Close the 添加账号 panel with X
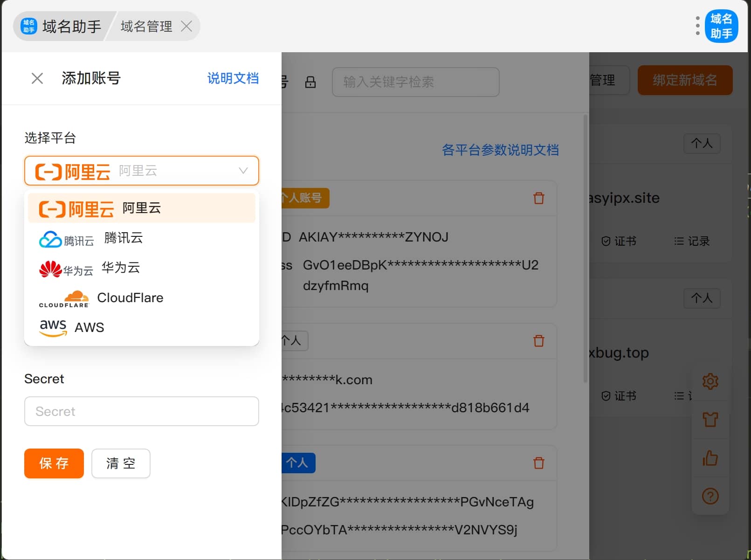Image resolution: width=751 pixels, height=560 pixels. tap(37, 78)
